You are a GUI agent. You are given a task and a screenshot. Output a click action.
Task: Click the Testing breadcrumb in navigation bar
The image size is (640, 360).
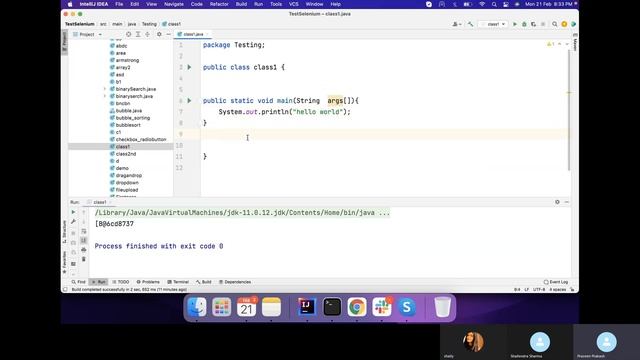pos(149,24)
